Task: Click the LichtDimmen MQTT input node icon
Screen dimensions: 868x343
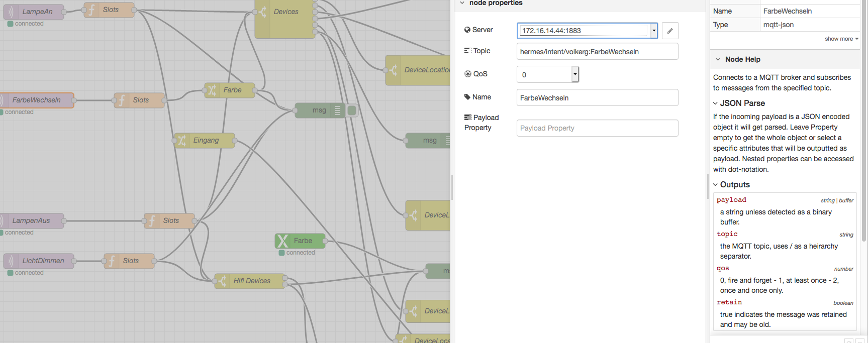Action: (x=10, y=261)
